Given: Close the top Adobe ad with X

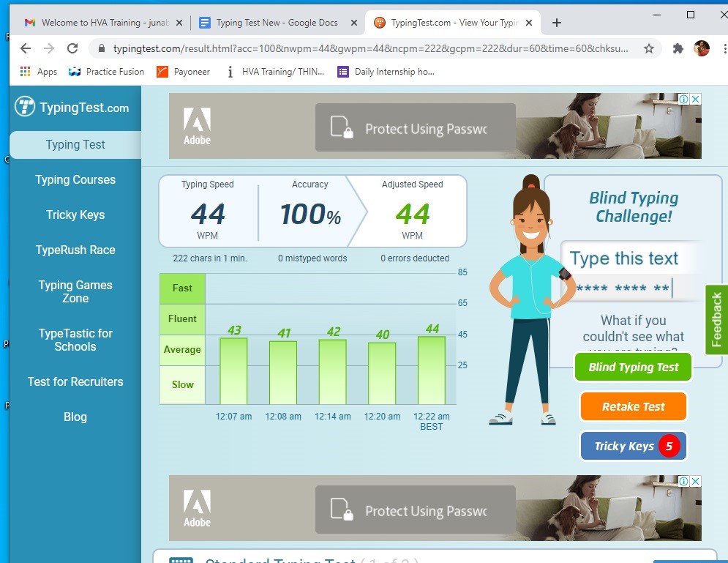Looking at the screenshot, I should coord(696,99).
